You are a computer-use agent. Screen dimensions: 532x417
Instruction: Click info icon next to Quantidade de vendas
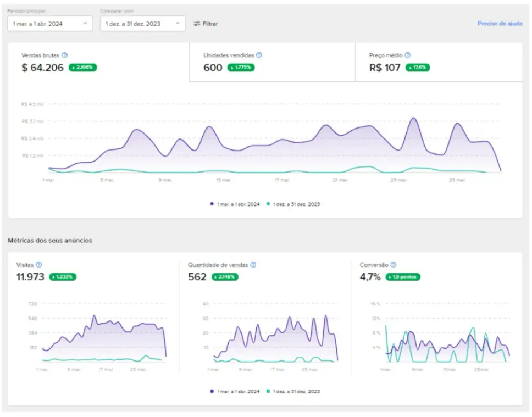(253, 265)
